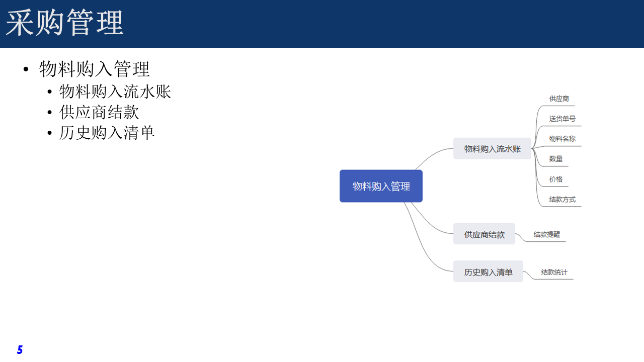The height and width of the screenshot is (362, 644).
Task: Select the 价格 leaf item
Action: pos(556,179)
